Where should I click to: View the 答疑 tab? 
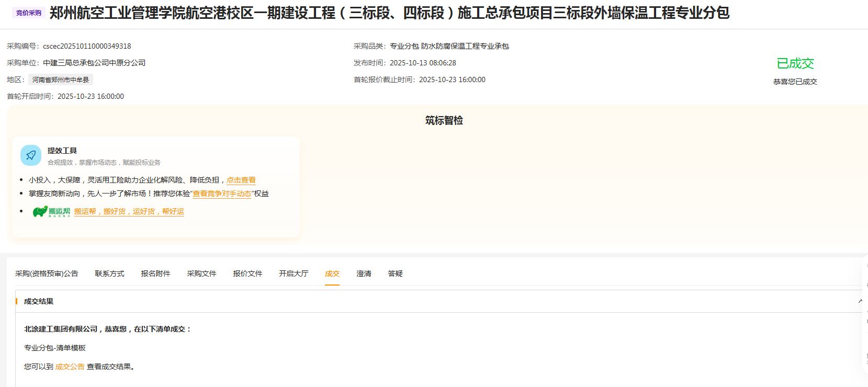coord(395,274)
